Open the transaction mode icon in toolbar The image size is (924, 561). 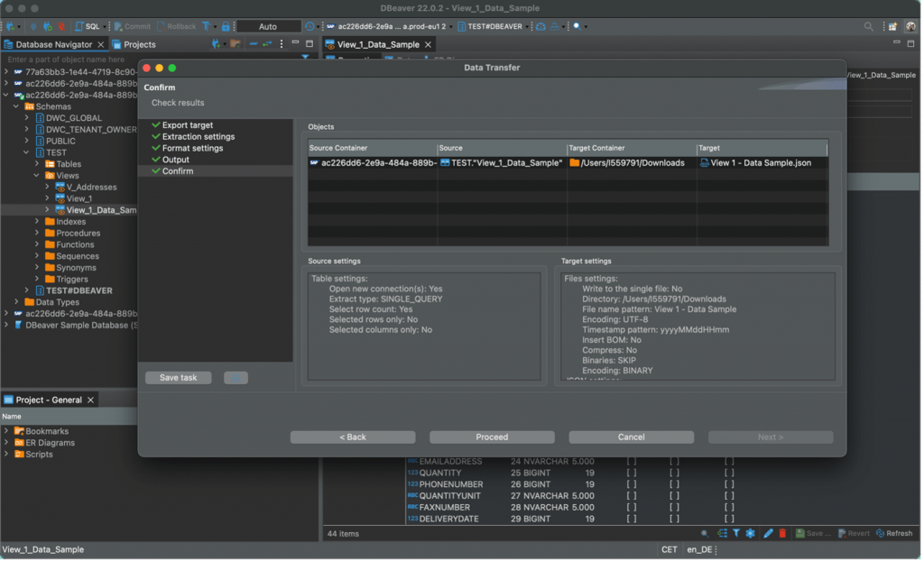pyautogui.click(x=207, y=26)
